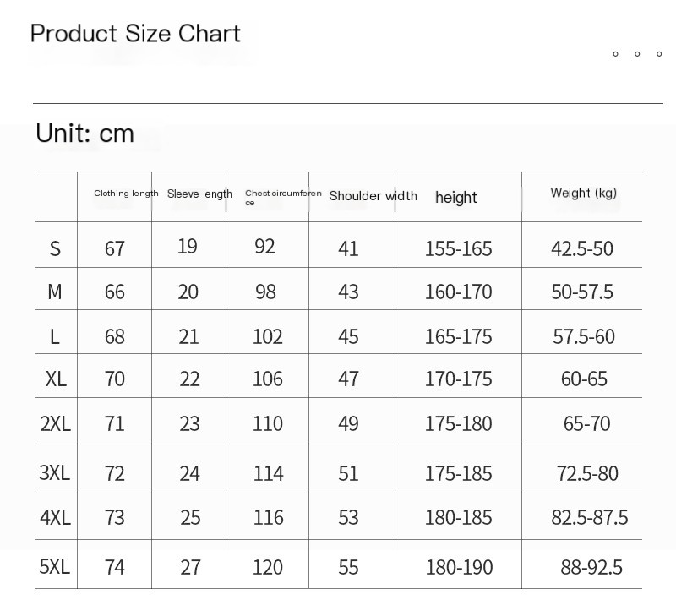Choose the 4XL size row label
The image size is (676, 616).
click(x=56, y=517)
